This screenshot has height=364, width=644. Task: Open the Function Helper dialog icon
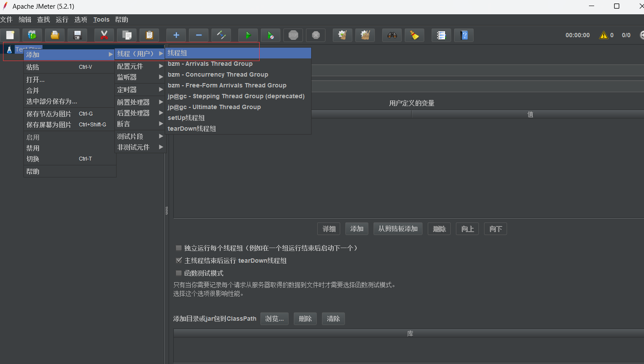(441, 35)
